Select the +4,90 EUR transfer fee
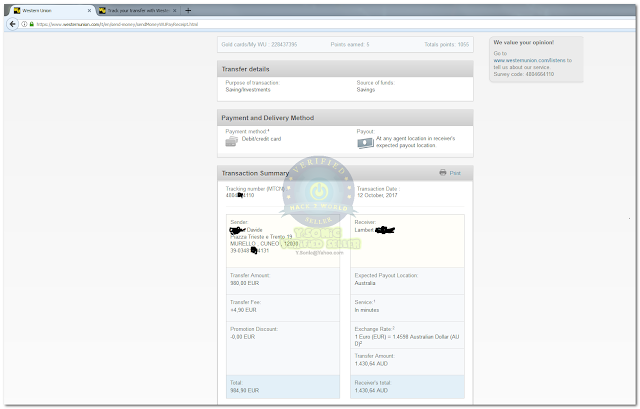640x409 pixels. click(243, 310)
